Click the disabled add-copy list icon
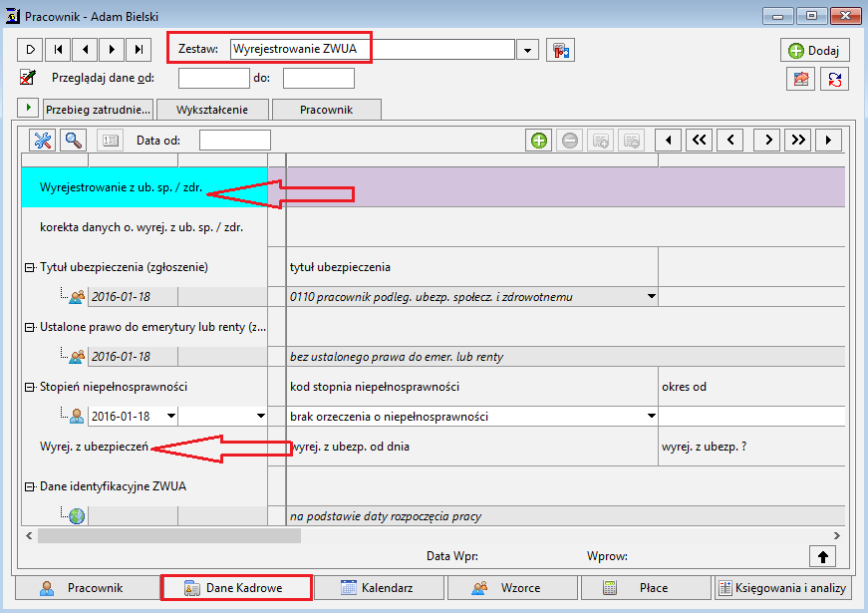Screen dimensions: 868x613 (x=601, y=141)
